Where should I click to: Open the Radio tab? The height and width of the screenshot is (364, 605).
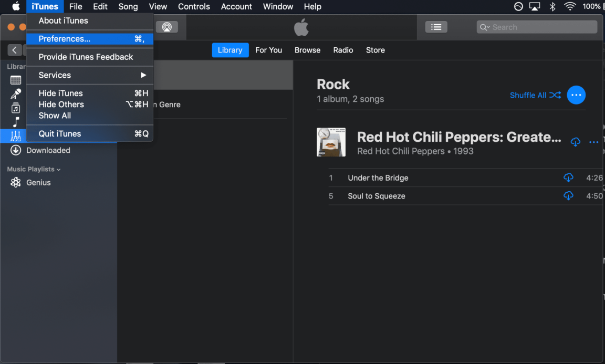[x=343, y=50]
